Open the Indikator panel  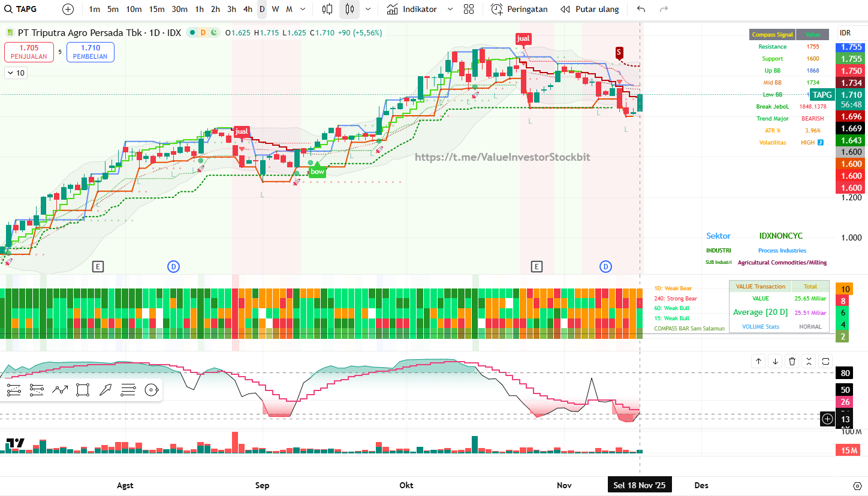412,9
